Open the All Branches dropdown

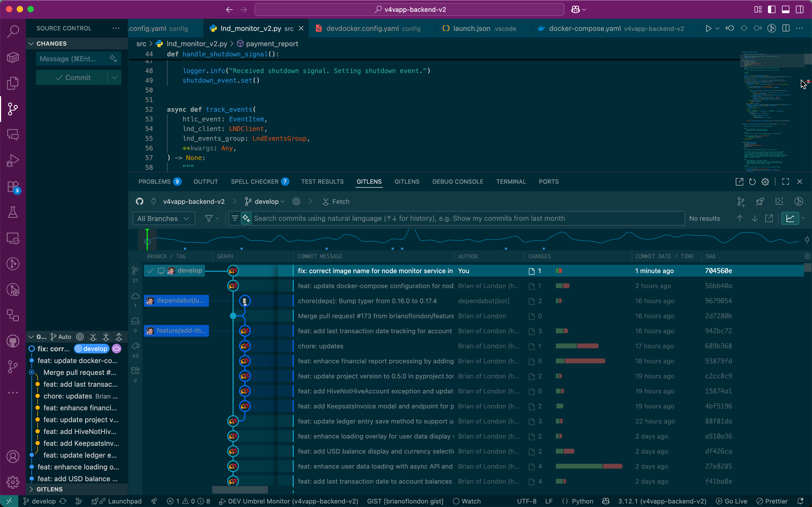[164, 218]
